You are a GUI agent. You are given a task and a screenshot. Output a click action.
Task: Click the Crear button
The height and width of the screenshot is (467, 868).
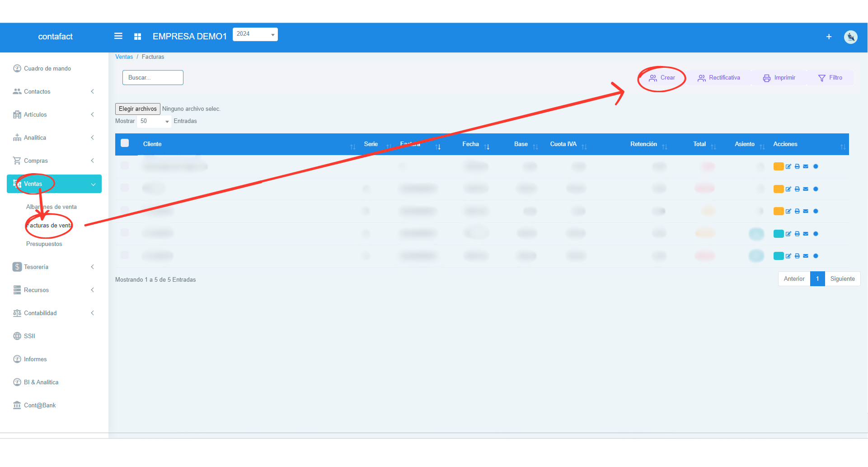pos(662,78)
